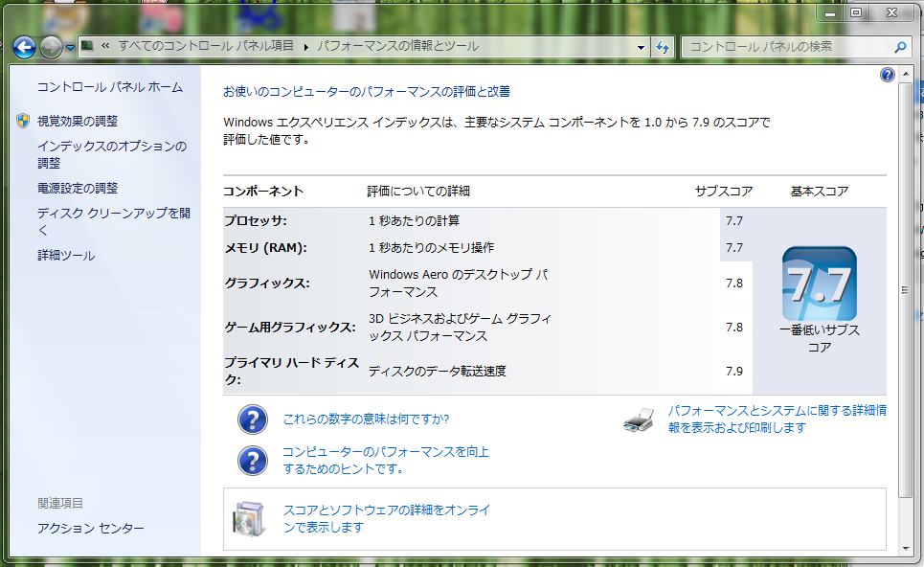Open アクション センター link
Screen dimensions: 924x567
point(91,528)
